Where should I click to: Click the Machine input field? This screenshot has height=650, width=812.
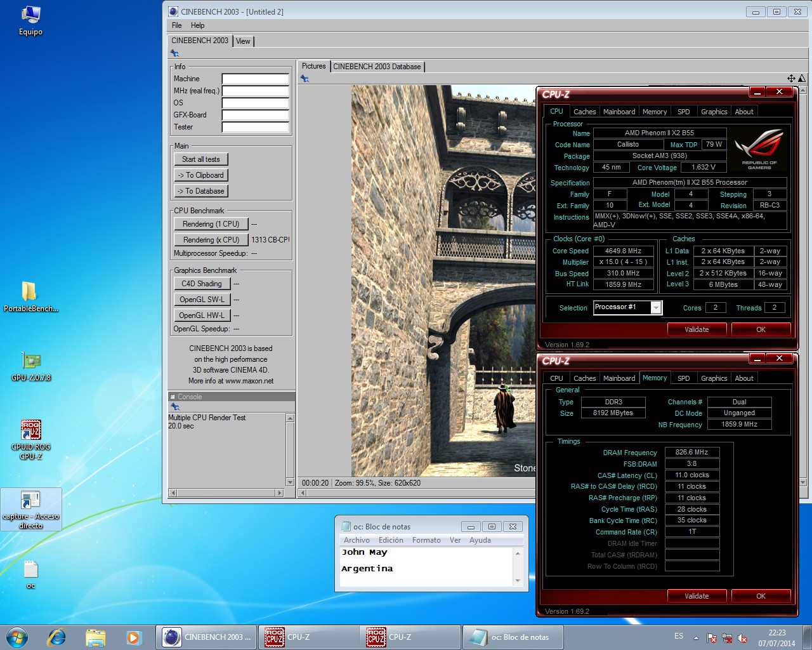point(255,79)
